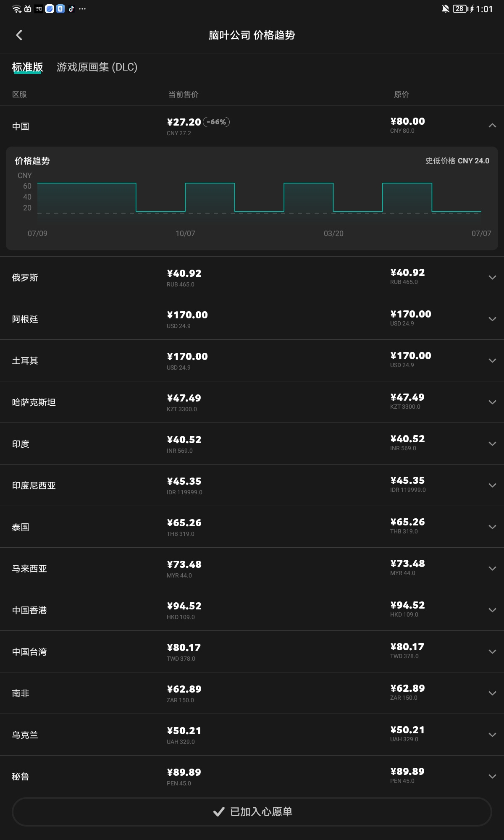Expand the 土耳其 region row
The width and height of the screenshot is (504, 840).
(492, 360)
